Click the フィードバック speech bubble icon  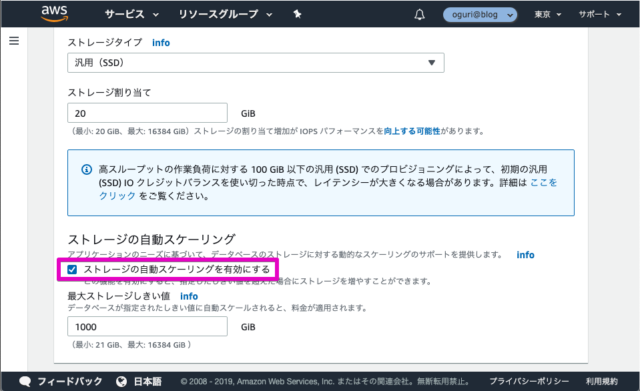pyautogui.click(x=25, y=381)
